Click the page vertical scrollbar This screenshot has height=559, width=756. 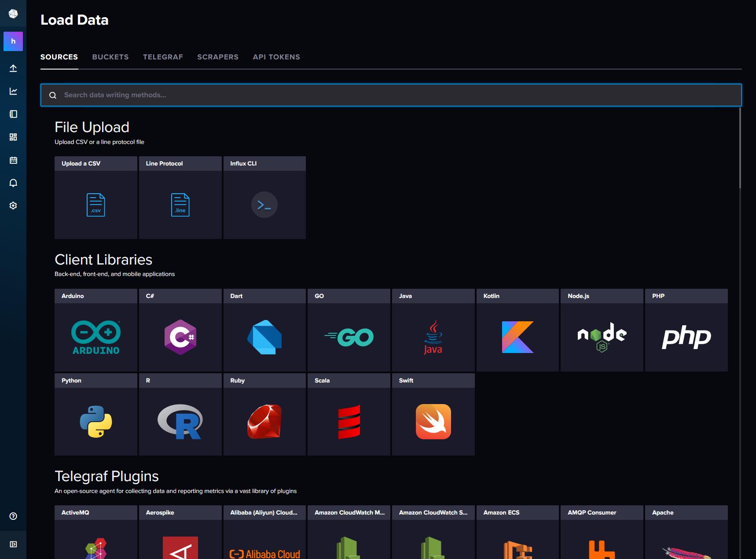[740, 148]
